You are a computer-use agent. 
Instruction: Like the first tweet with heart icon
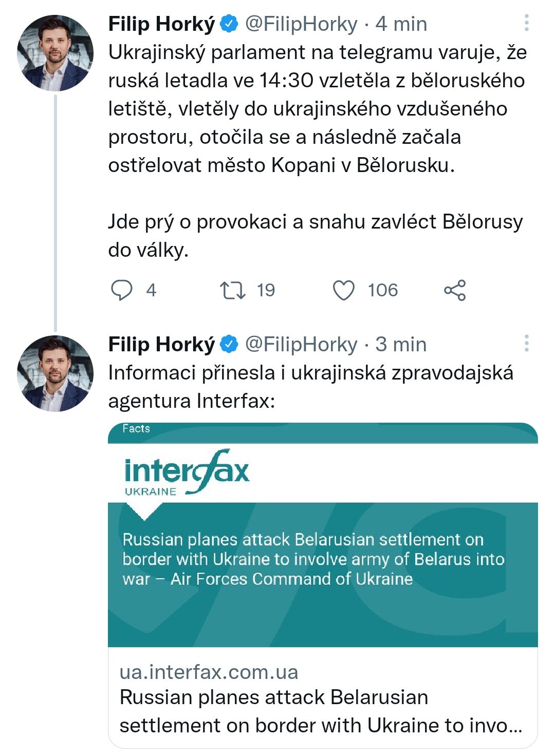coord(344,290)
